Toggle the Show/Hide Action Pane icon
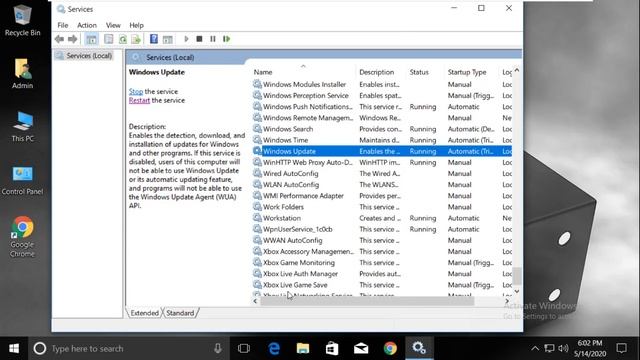 coord(167,39)
